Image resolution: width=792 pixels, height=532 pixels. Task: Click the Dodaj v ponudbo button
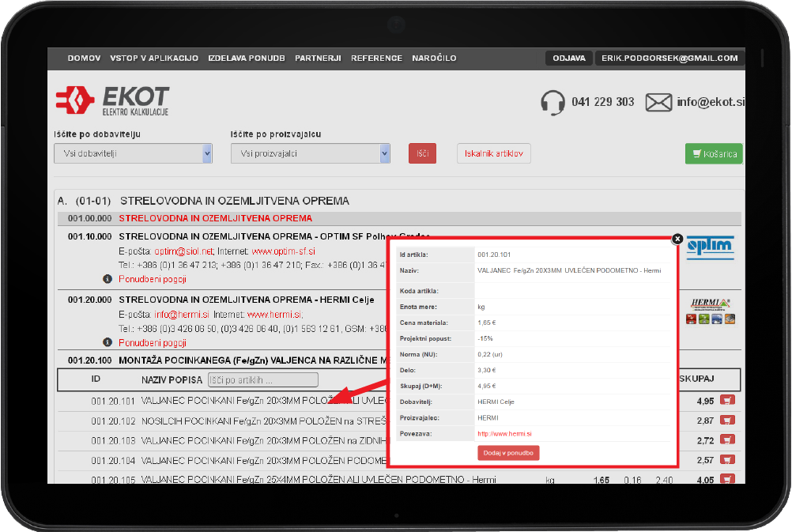(508, 452)
